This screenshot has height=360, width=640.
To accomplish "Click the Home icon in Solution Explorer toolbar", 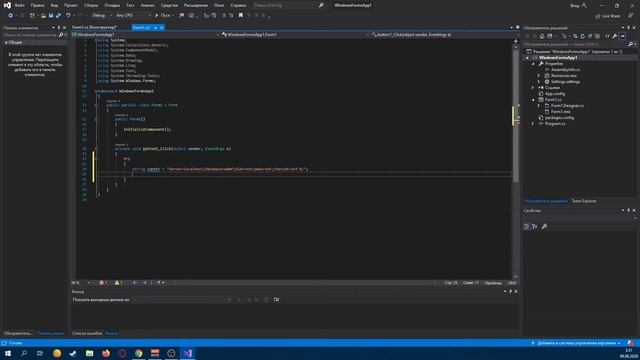I will pyautogui.click(x=542, y=36).
